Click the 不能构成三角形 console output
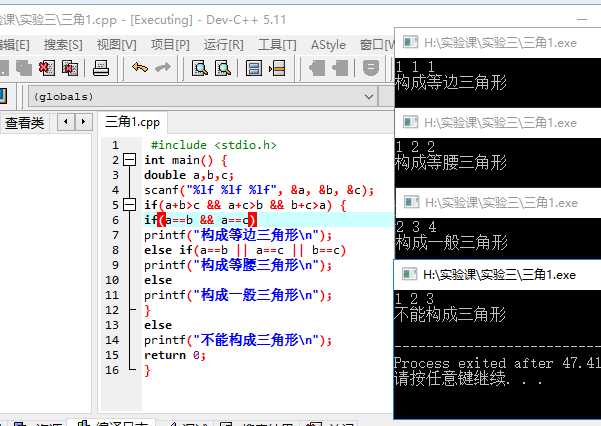601x426 pixels. 450,314
